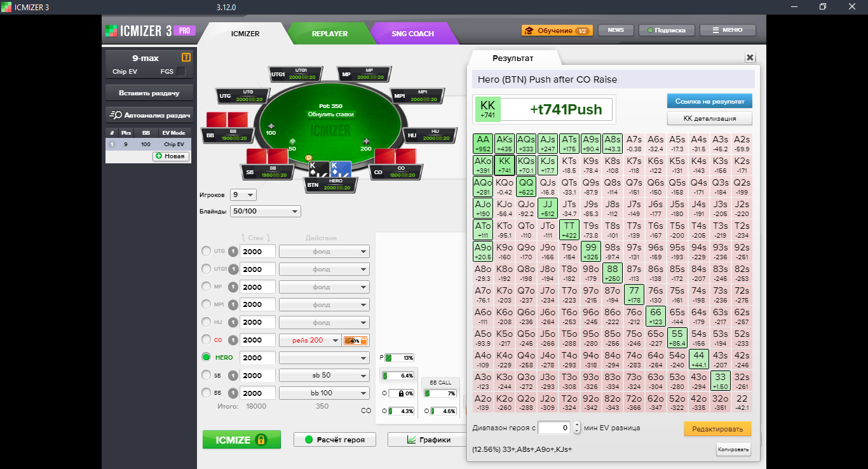Click the red face-down cards above BB seat
868x469 pixels.
(227, 120)
